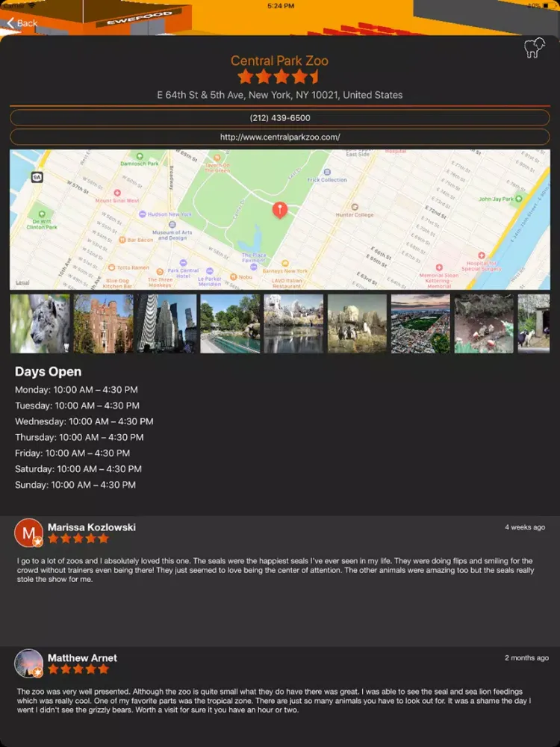Tap the Hospital for Special Surgery marker
The height and width of the screenshot is (747, 560).
click(x=482, y=255)
